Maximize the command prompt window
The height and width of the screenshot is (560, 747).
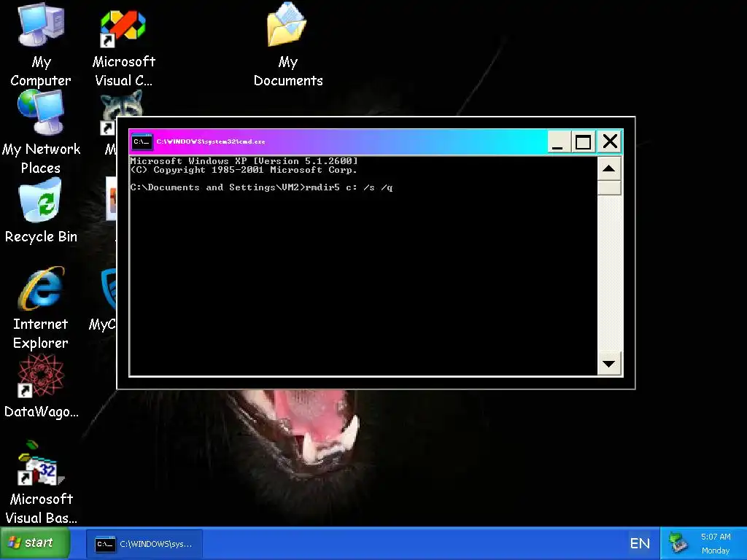583,142
